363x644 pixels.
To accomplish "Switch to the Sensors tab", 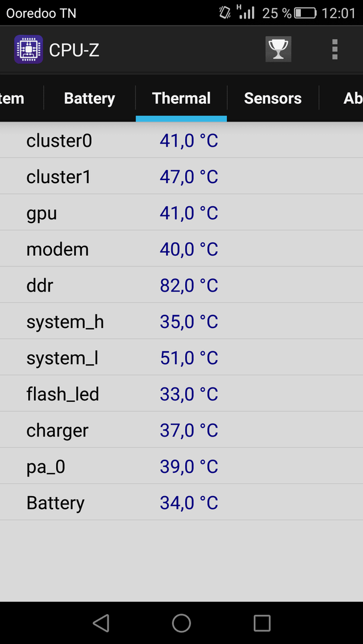I will (x=273, y=98).
